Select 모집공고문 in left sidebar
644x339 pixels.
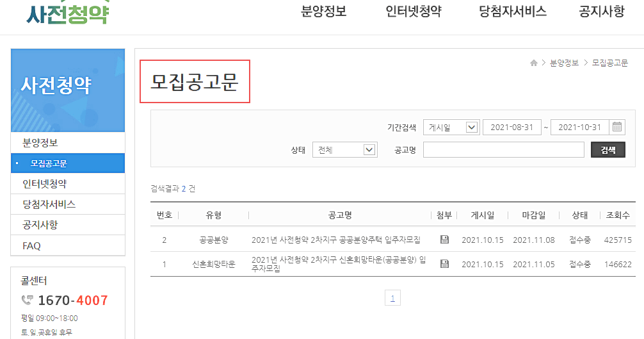coord(68,163)
